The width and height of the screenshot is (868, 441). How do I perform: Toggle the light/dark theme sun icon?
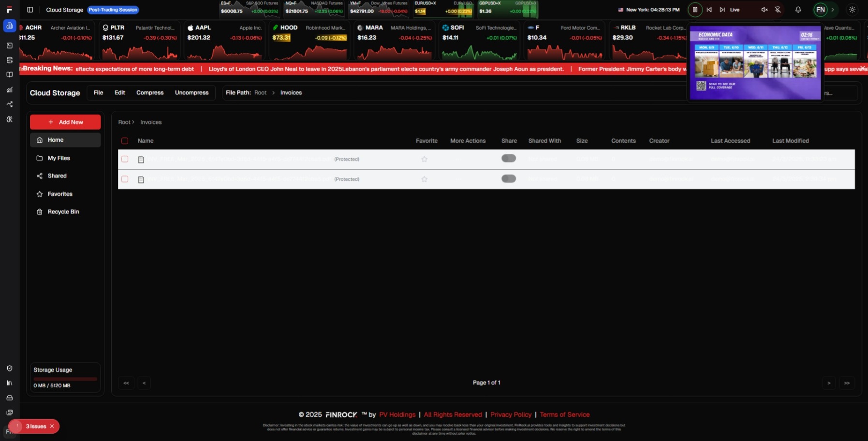[852, 10]
